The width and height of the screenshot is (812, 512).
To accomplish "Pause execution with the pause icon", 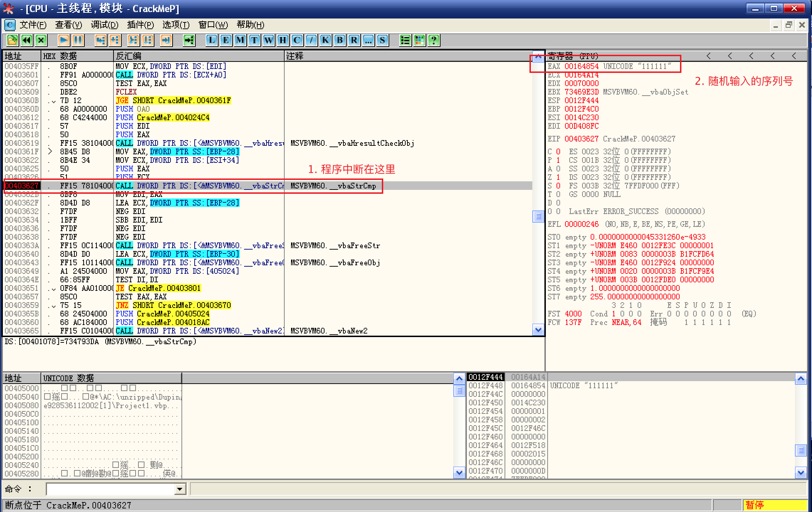I will [78, 40].
